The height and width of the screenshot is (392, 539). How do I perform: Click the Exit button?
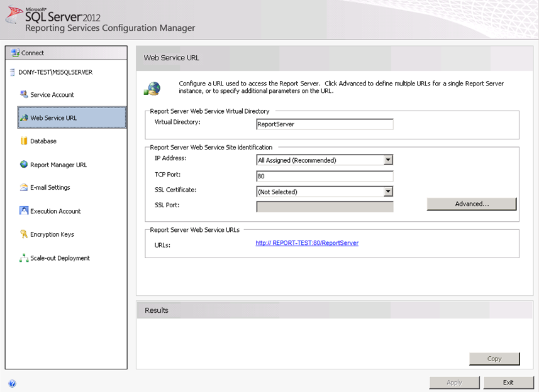(x=508, y=383)
